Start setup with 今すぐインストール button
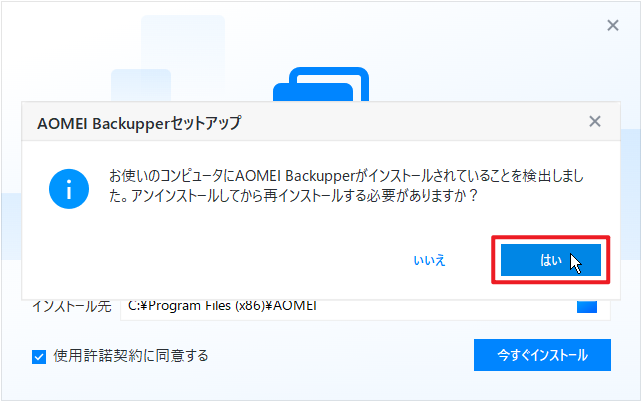The image size is (642, 402). [542, 355]
